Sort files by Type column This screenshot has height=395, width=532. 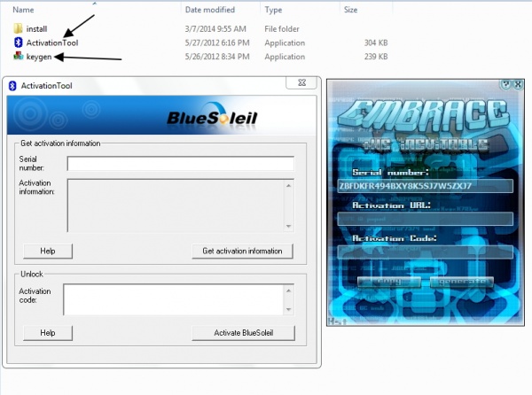[x=273, y=10]
